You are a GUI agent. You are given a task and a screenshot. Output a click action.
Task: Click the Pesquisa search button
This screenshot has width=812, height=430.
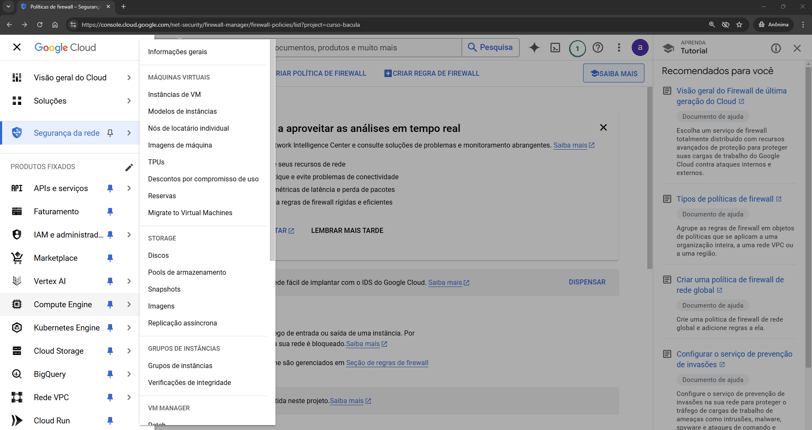click(490, 47)
